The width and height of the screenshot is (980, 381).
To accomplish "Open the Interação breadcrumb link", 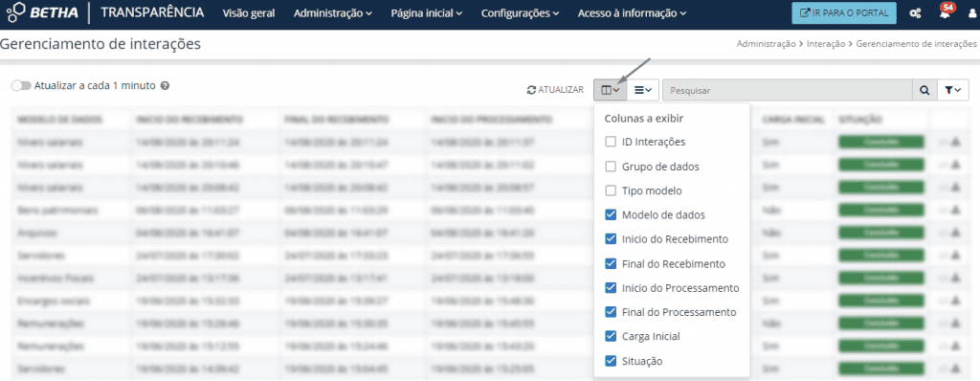I will (826, 44).
